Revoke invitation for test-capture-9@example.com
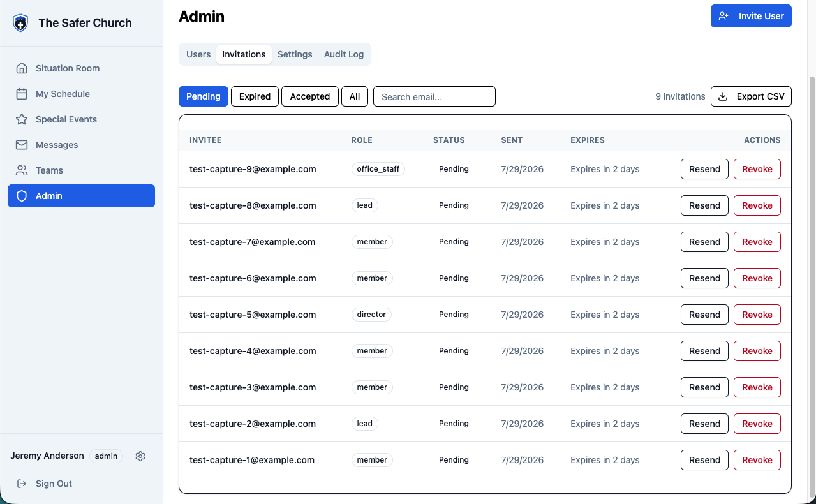 [x=757, y=169]
